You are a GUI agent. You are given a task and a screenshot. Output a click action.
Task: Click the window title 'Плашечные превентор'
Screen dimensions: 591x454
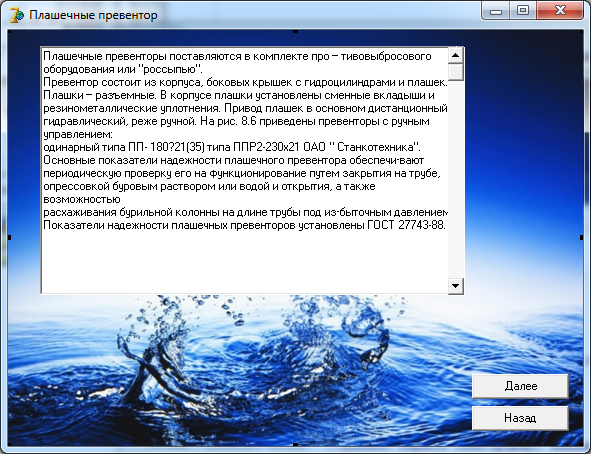93,15
